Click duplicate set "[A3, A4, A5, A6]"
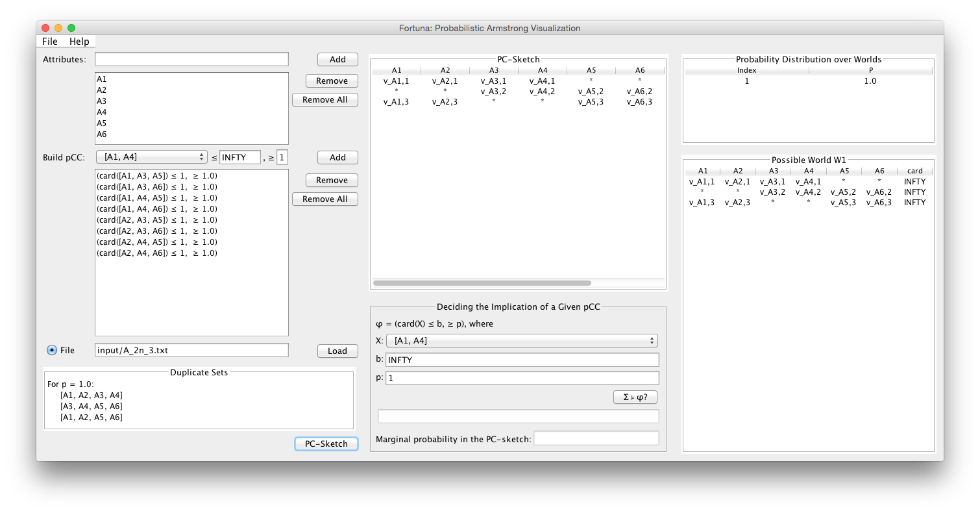 click(91, 406)
